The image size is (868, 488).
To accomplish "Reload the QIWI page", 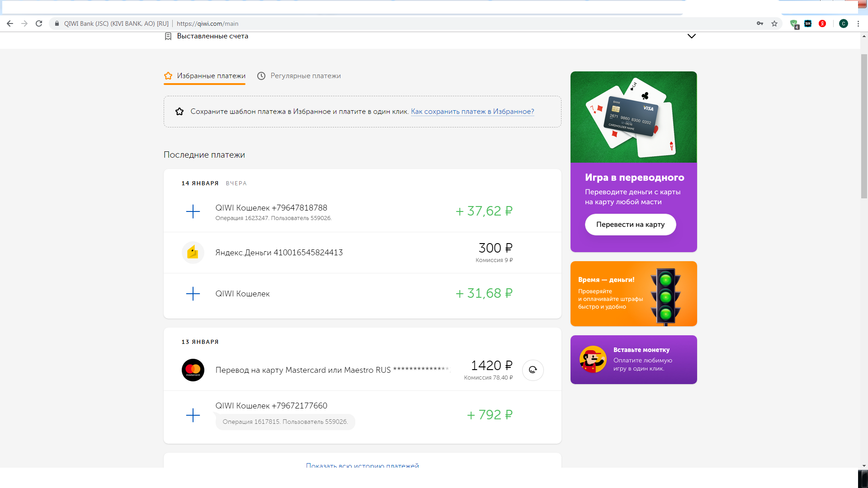I will click(x=39, y=23).
